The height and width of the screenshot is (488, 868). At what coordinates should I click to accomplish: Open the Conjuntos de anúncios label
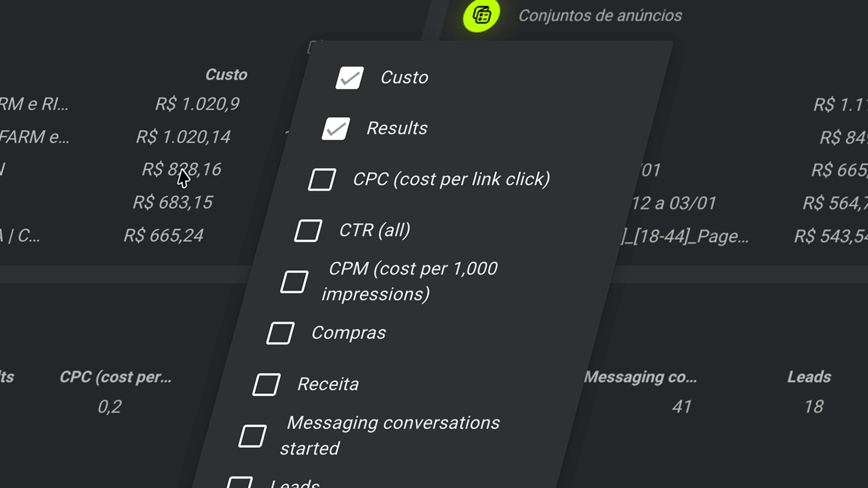click(x=600, y=16)
